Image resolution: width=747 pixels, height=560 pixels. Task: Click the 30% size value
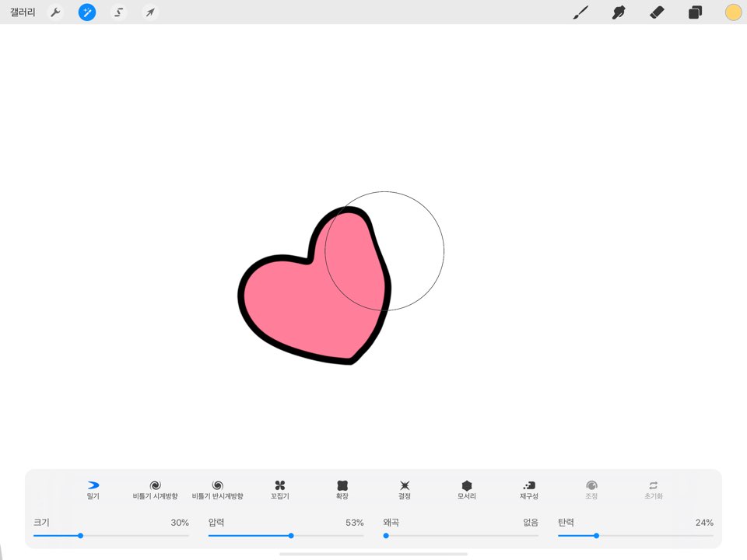click(x=180, y=523)
